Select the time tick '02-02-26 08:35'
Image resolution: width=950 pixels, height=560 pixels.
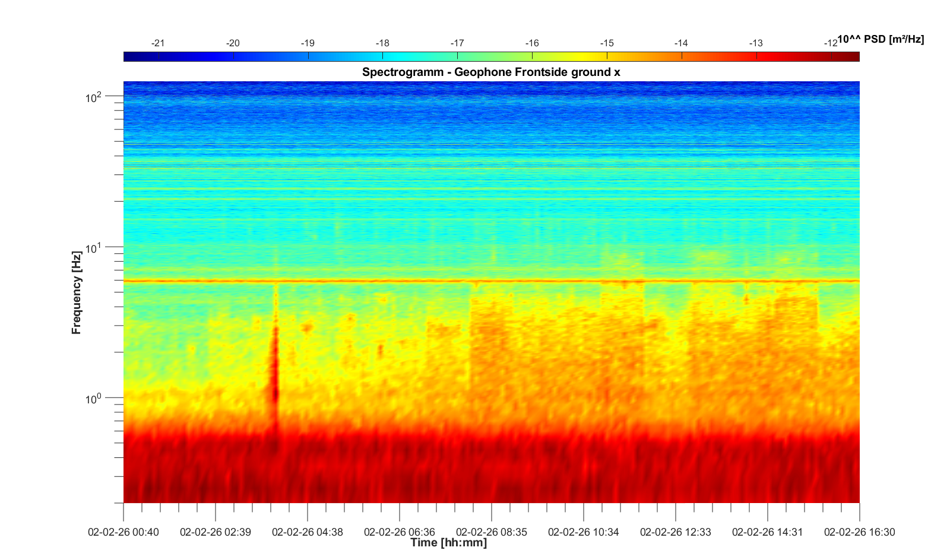click(x=491, y=532)
